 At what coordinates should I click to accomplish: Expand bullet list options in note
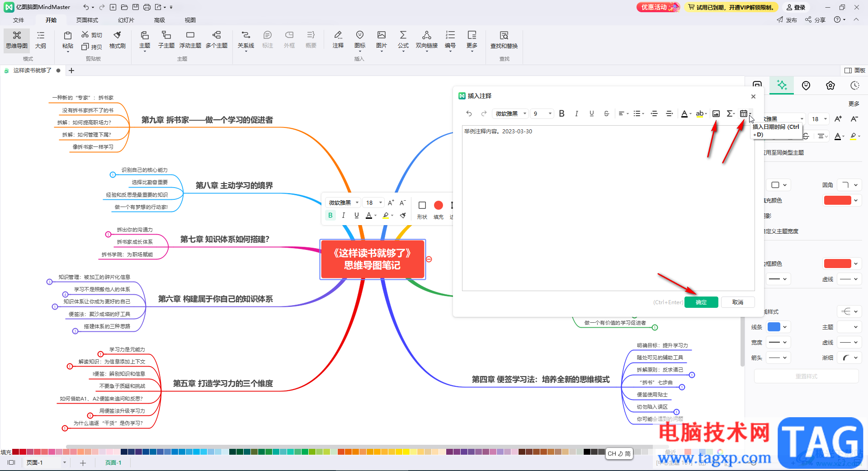click(x=639, y=113)
